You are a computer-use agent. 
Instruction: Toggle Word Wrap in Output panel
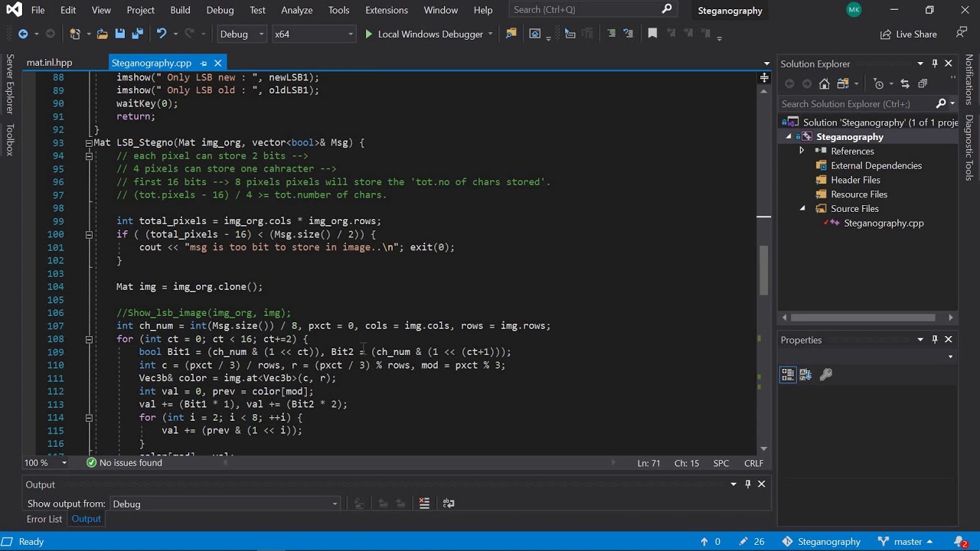(x=449, y=504)
